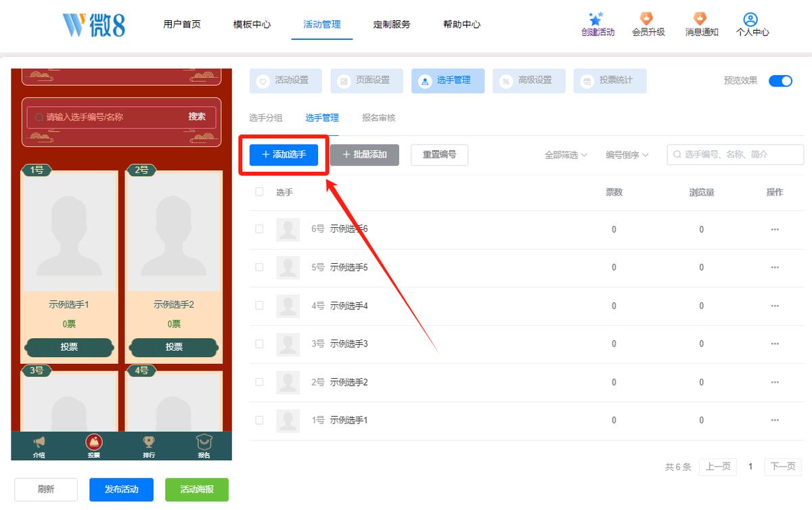Click the 刷新 refresh button
This screenshot has width=812, height=510.
click(x=46, y=490)
